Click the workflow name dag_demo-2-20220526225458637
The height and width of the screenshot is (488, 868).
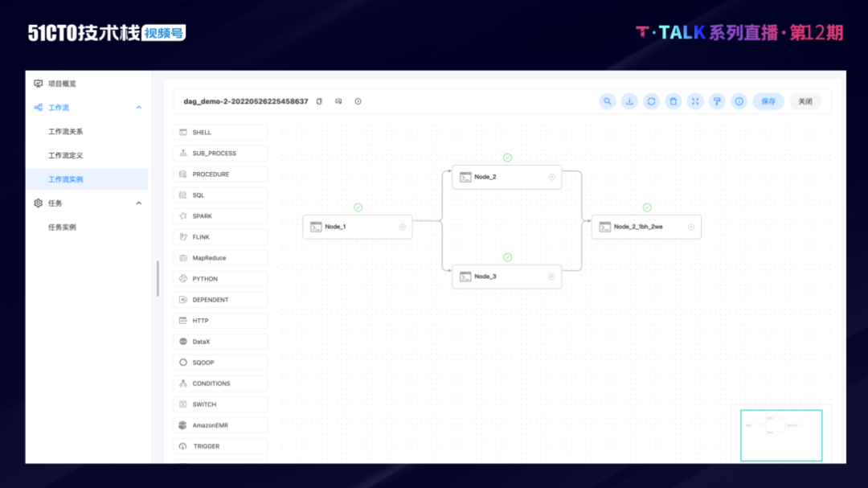pyautogui.click(x=246, y=101)
